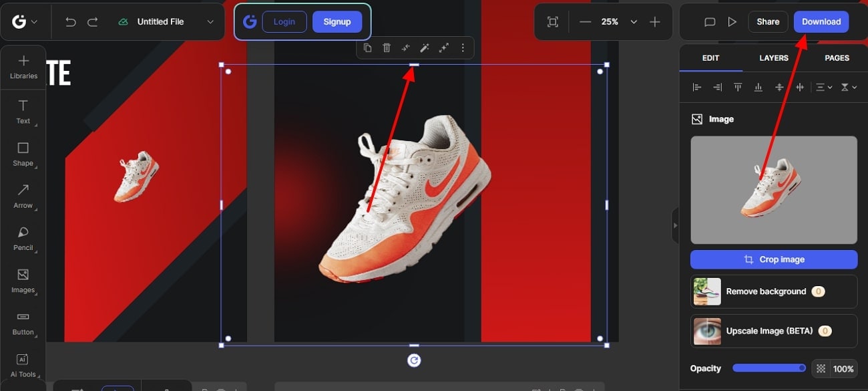Switch to the EDIT tab
This screenshot has width=868, height=391.
(710, 58)
